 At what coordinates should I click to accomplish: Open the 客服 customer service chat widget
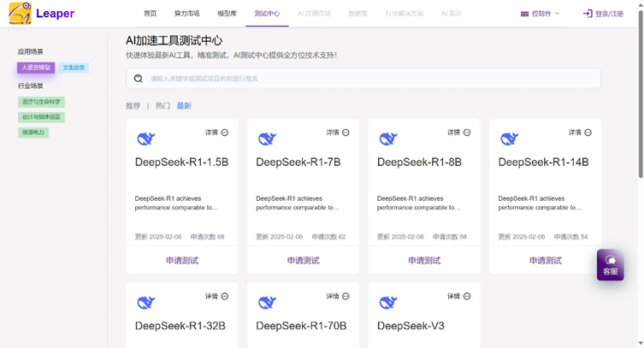(x=611, y=265)
